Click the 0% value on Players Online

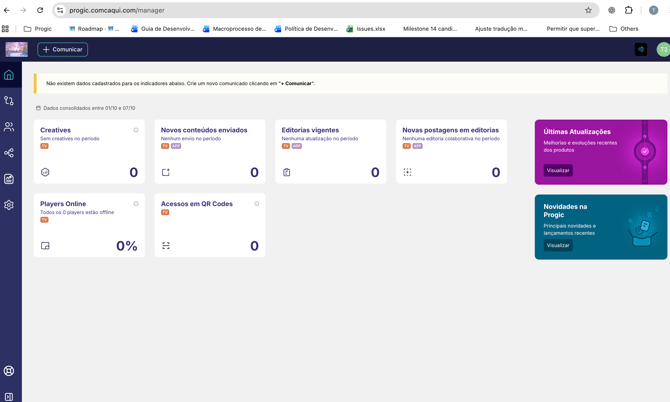point(127,246)
